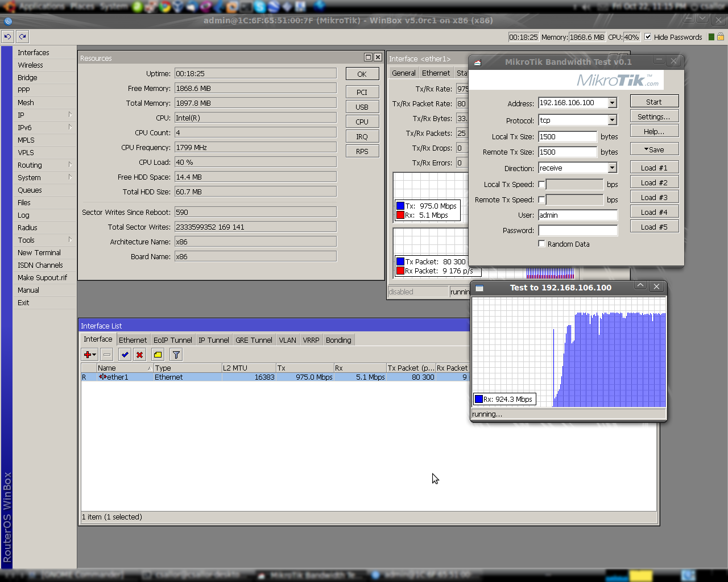Open the Address dropdown arrow

612,103
